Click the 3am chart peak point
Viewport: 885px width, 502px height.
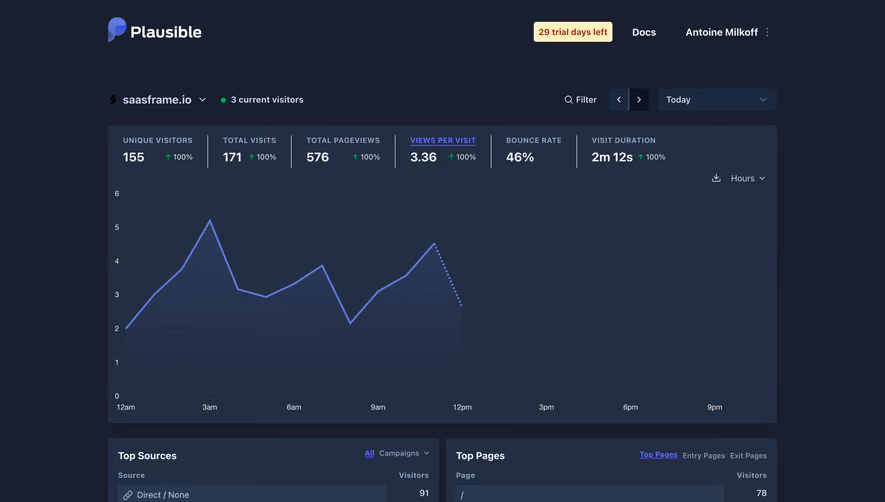(x=210, y=221)
